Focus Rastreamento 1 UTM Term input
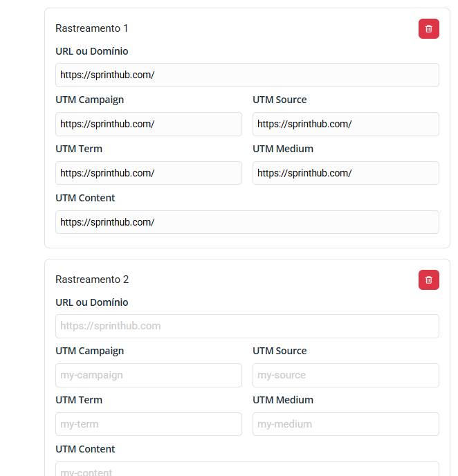The width and height of the screenshot is (458, 476). point(149,174)
